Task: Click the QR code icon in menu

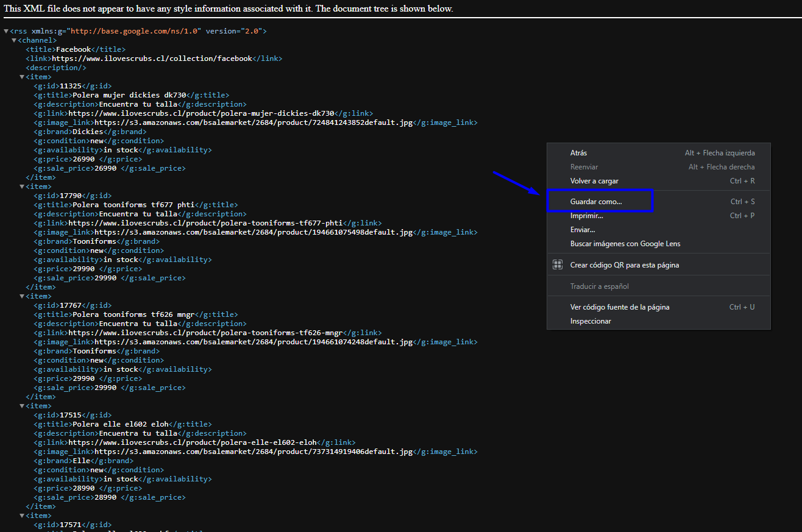Action: [x=557, y=264]
